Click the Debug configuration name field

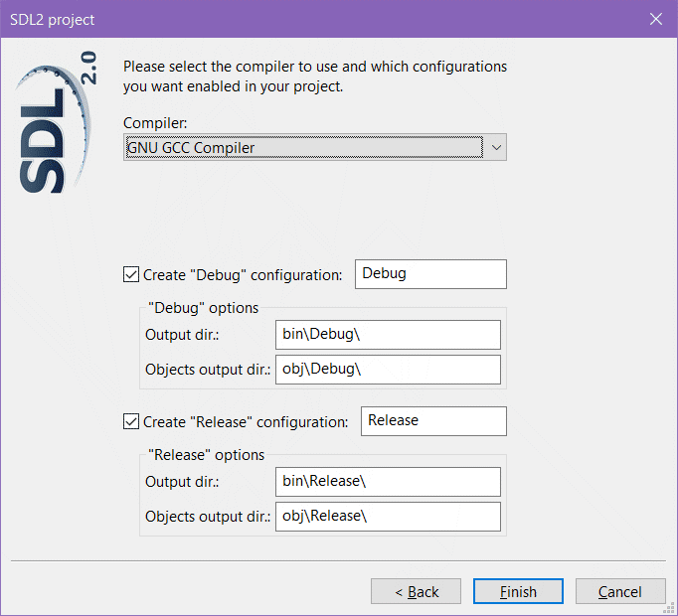pyautogui.click(x=430, y=274)
